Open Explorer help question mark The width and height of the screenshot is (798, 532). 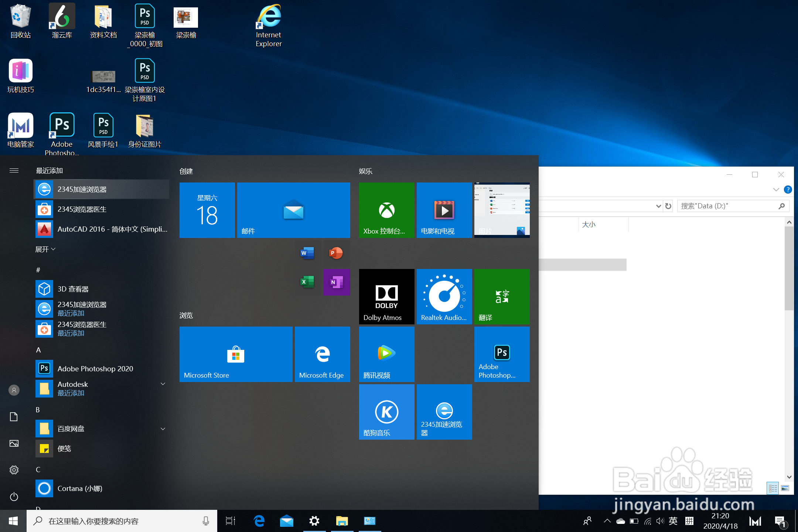click(788, 190)
